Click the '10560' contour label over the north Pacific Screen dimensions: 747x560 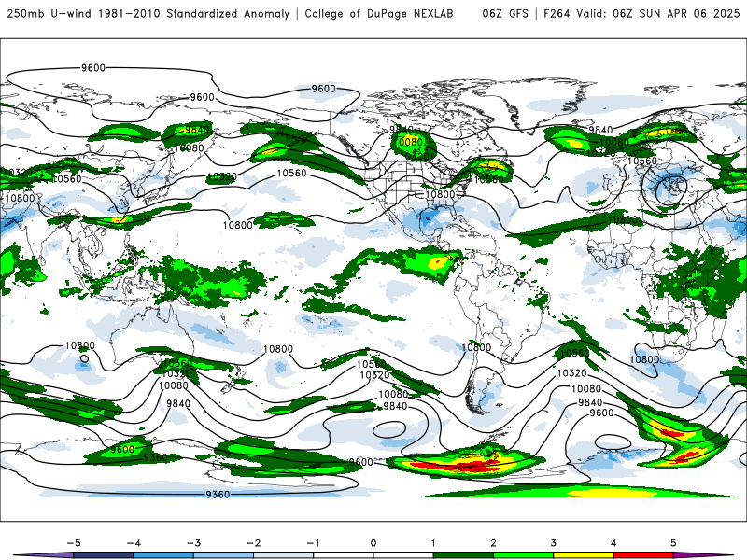pos(291,173)
